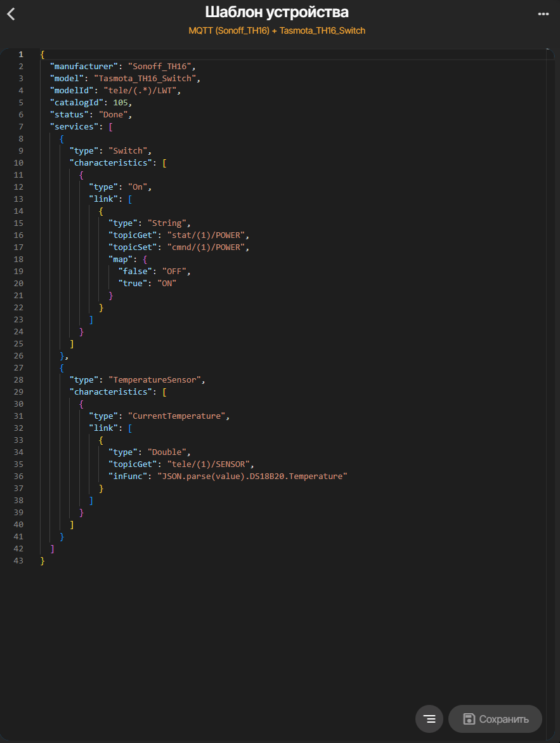The height and width of the screenshot is (743, 560).
Task: Go back using the left chevron arrow
Action: click(11, 14)
